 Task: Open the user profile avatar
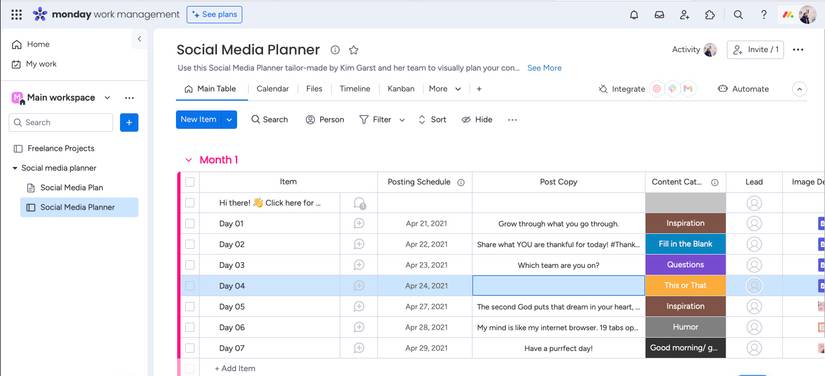pyautogui.click(x=807, y=15)
